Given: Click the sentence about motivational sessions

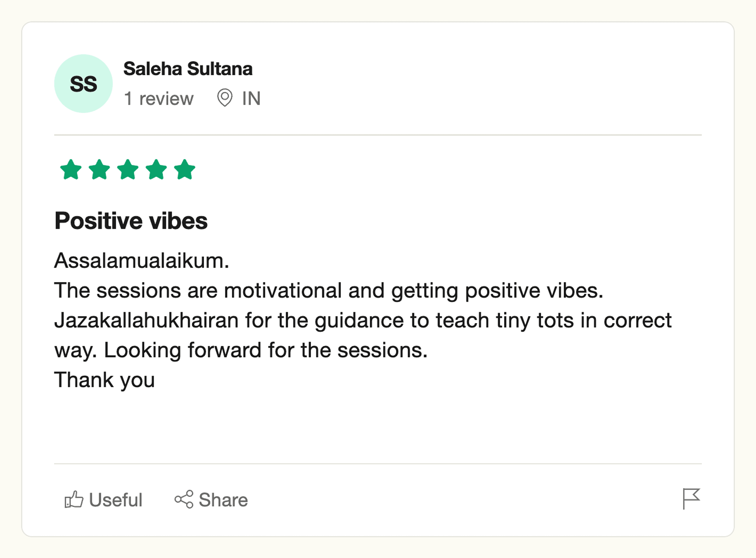Looking at the screenshot, I should point(328,290).
